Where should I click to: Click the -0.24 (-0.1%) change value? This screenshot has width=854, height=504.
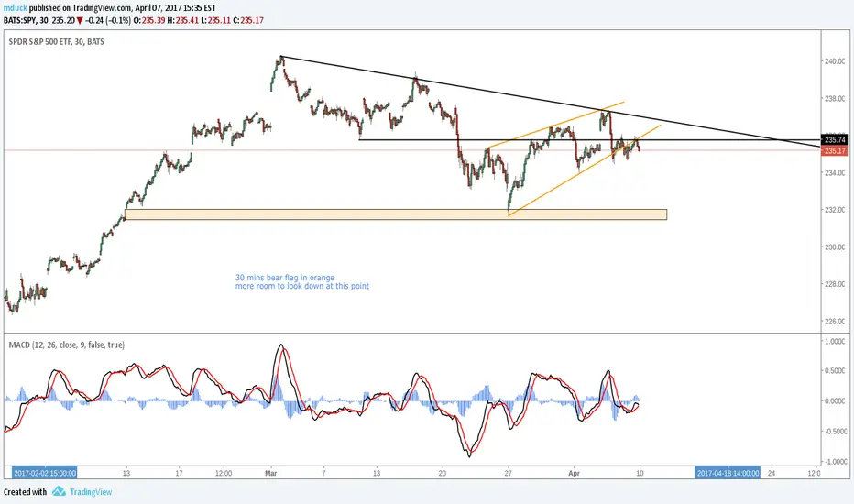108,21
